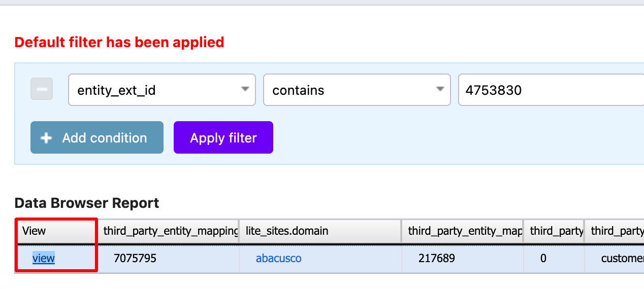Open the entity_ext_id field dropdown
Screen dimensions: 644x289
coord(162,90)
